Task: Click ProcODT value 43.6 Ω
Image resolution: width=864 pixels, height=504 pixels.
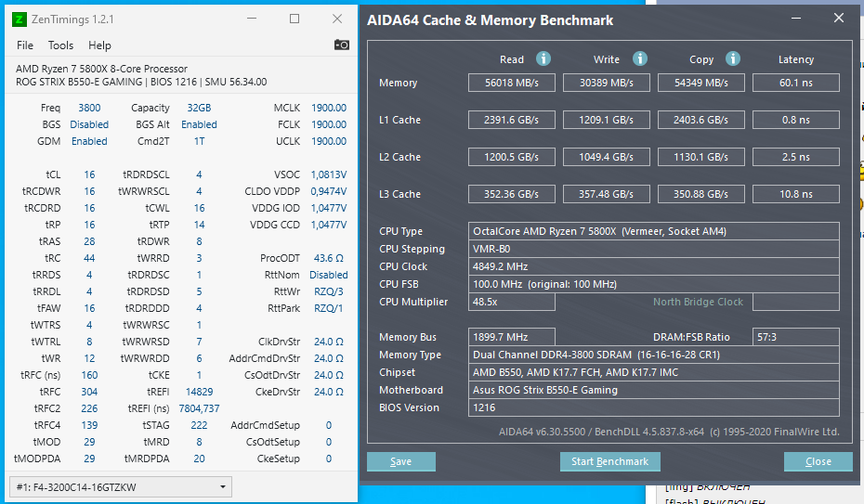Action: pyautogui.click(x=329, y=258)
